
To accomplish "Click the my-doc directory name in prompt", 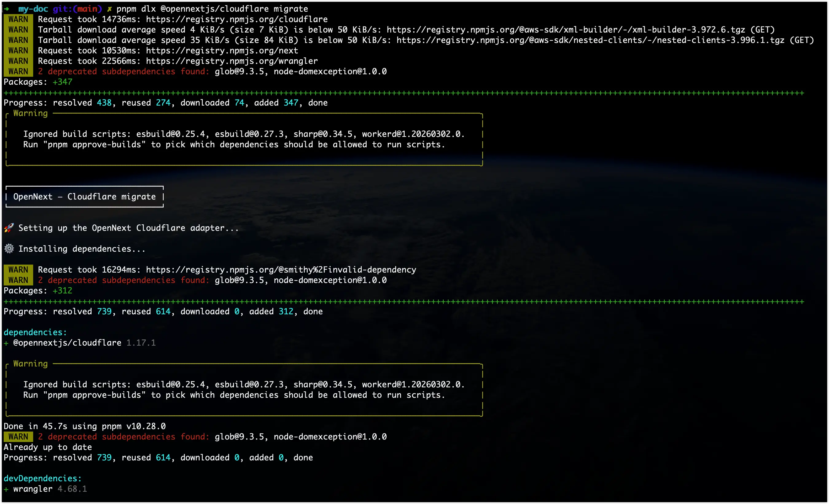I will [33, 9].
